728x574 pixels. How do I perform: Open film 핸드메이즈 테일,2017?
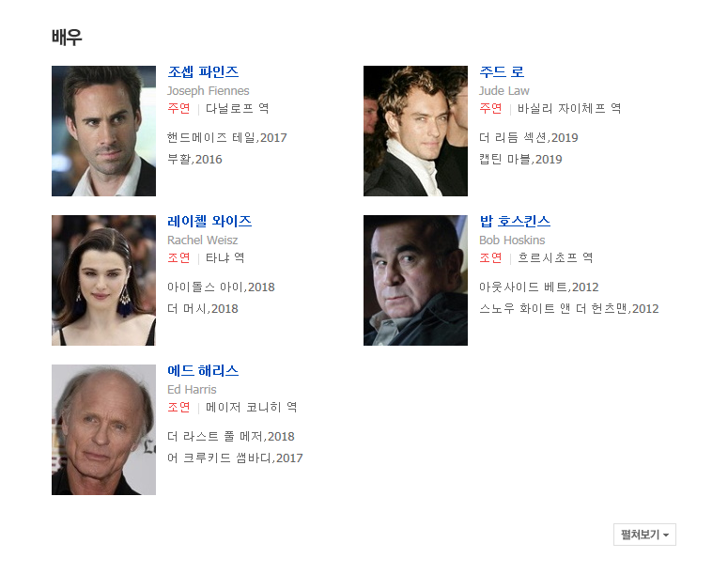[x=227, y=137]
